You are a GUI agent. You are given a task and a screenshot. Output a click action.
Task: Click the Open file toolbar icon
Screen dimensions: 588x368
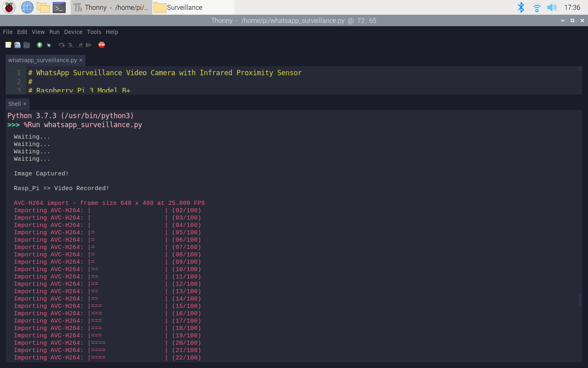(18, 45)
